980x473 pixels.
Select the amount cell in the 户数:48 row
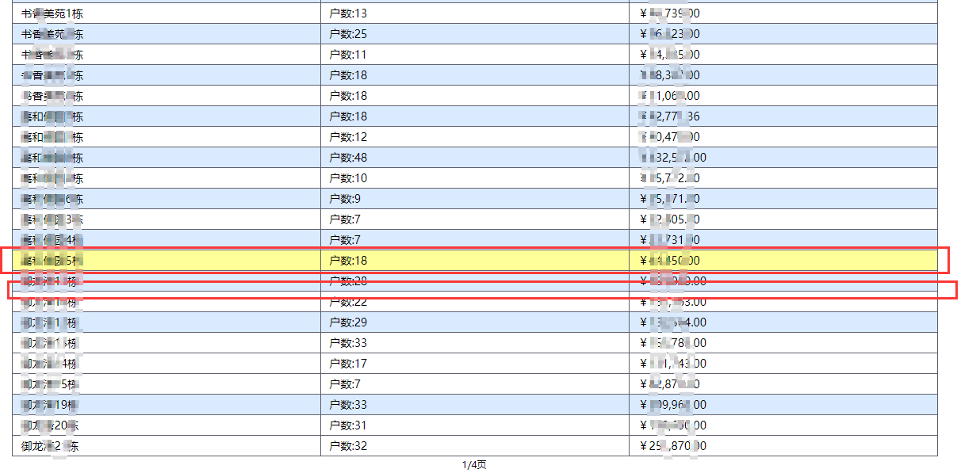(x=783, y=158)
